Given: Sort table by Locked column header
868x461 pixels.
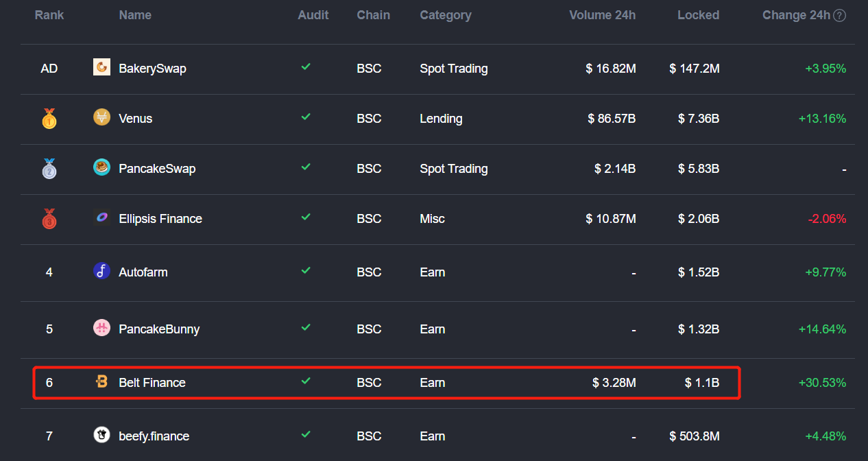Looking at the screenshot, I should (698, 15).
